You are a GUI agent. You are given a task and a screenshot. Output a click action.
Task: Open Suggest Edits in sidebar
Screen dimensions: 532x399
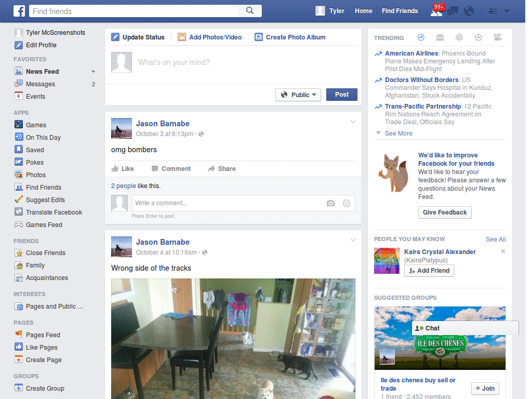39,200
